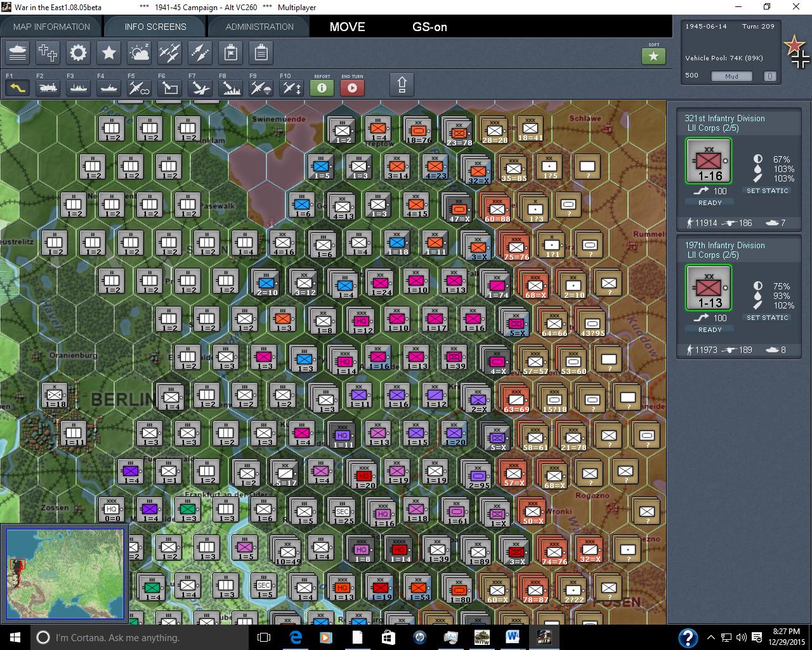Click the minimap overview in bottom corner

tap(65, 573)
